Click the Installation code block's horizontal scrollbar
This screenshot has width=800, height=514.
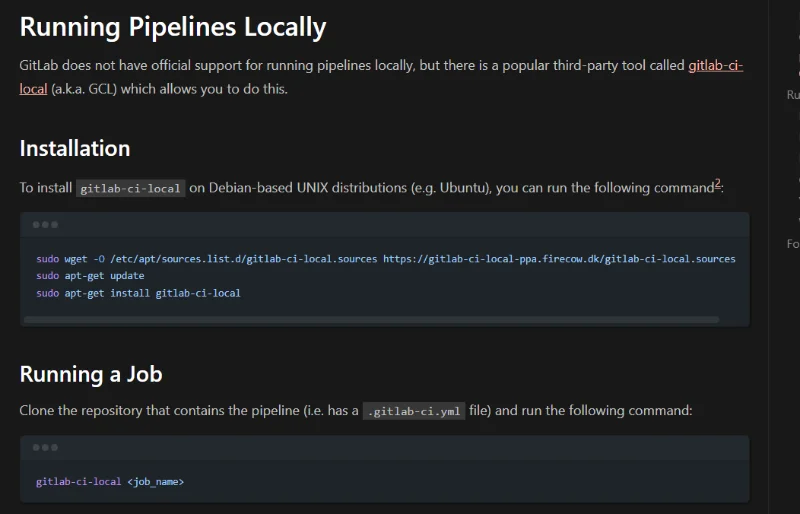coord(370,320)
